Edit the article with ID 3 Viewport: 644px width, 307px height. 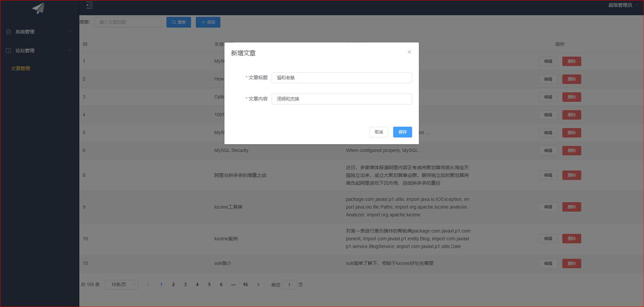pyautogui.click(x=548, y=97)
